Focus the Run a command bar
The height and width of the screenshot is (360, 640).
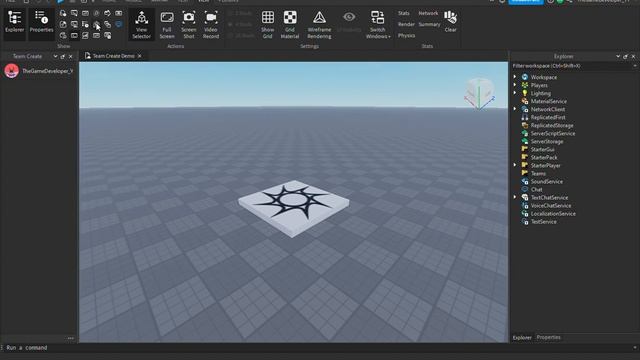[x=318, y=348]
